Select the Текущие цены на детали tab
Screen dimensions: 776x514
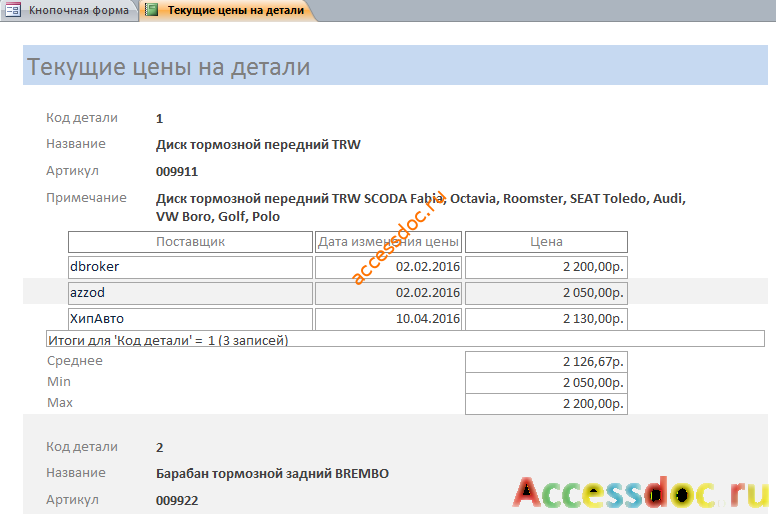(x=228, y=10)
